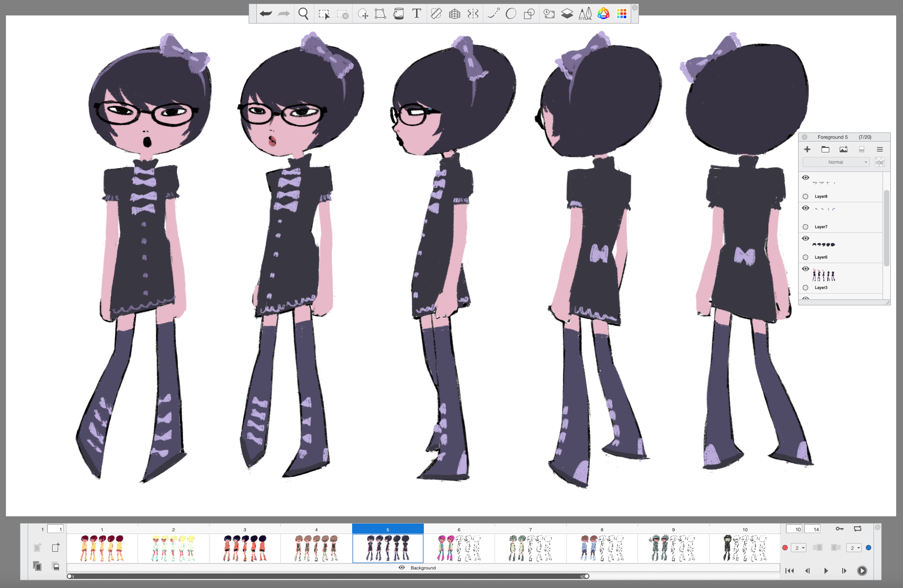Viewport: 903px width, 588px height.
Task: Open dropdown next to blue onion-skin dot
Action: [854, 548]
